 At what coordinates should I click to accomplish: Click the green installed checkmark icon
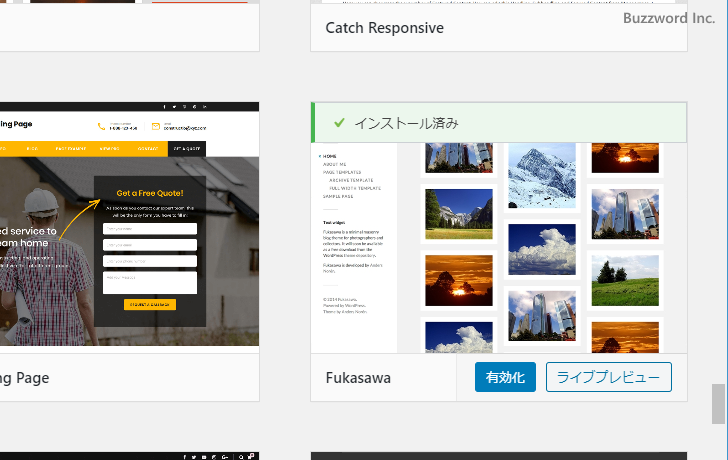tap(339, 123)
